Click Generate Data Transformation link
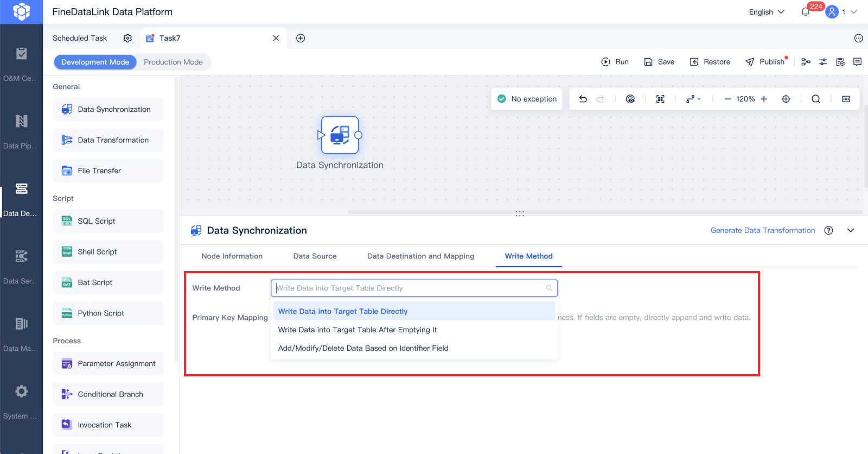Image resolution: width=868 pixels, height=454 pixels. [763, 230]
